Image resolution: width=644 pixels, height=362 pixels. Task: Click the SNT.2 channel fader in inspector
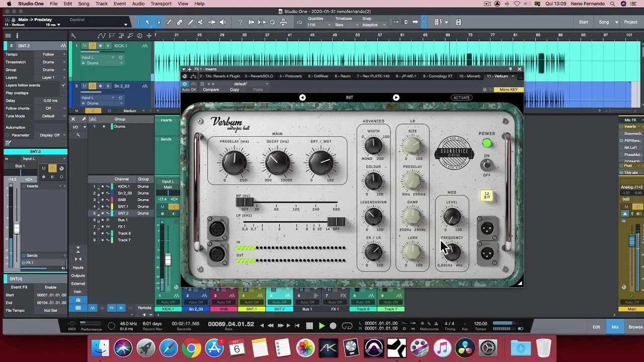coord(17,227)
